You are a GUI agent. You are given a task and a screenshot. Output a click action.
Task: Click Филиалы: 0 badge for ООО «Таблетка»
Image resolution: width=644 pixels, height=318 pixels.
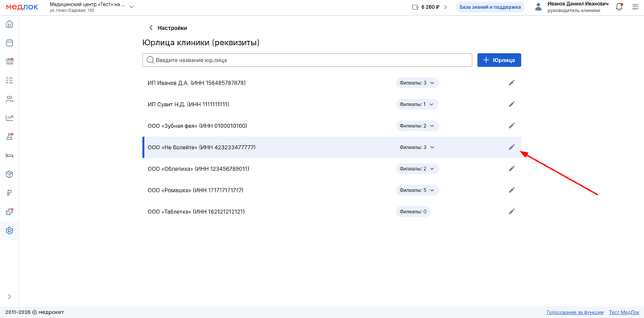[x=413, y=212]
